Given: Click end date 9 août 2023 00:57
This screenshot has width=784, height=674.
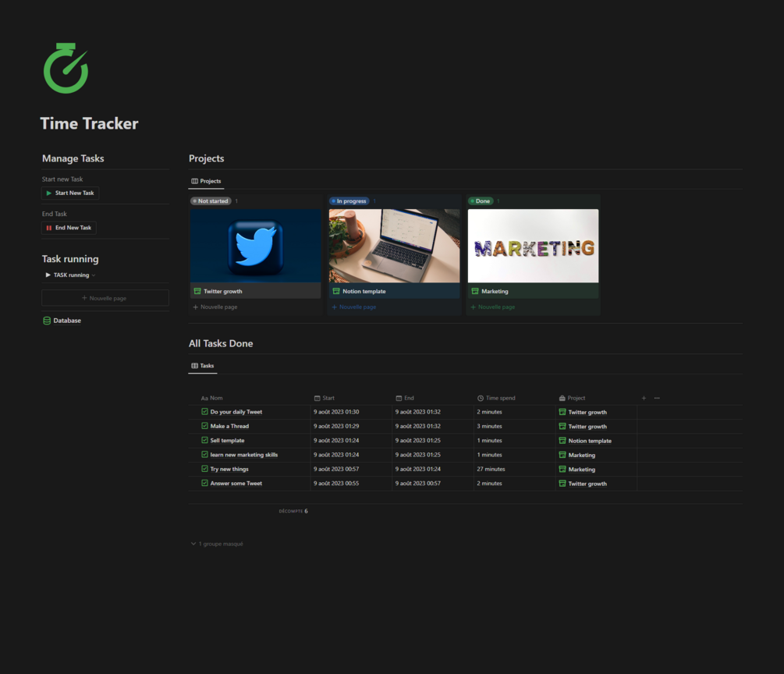Looking at the screenshot, I should (x=418, y=484).
